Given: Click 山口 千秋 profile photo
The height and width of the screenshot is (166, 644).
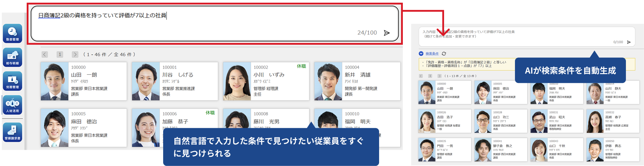Looking at the screenshot, I should [539, 150].
